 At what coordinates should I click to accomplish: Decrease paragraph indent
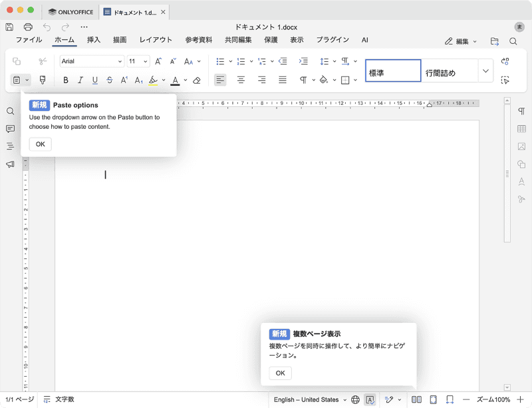pos(283,61)
